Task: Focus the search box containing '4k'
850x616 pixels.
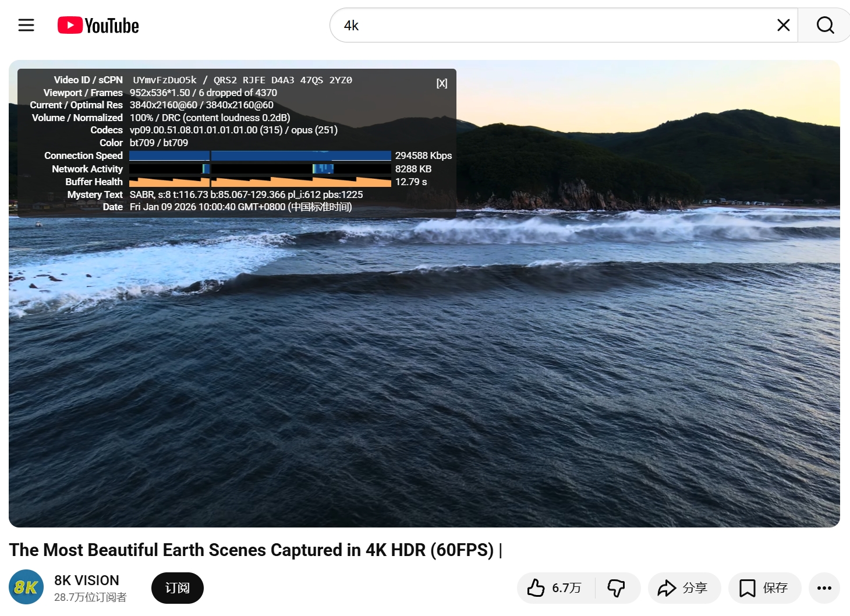Action: click(x=553, y=25)
